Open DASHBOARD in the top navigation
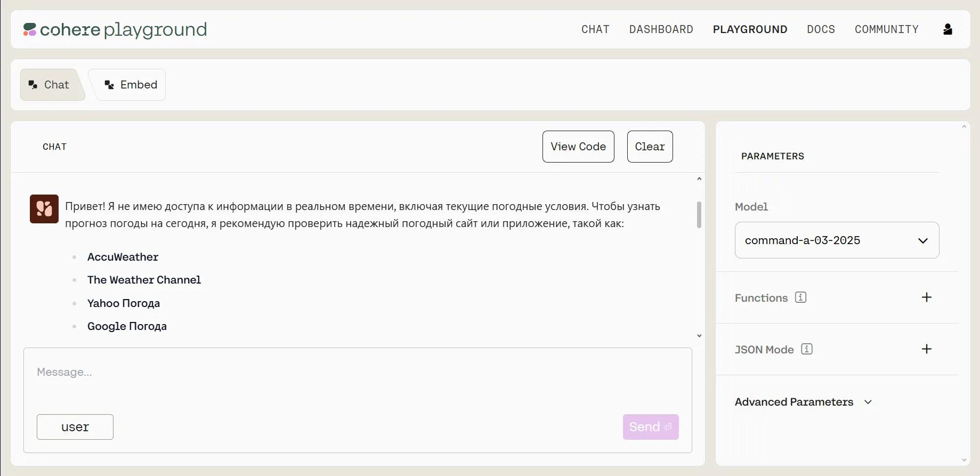This screenshot has height=476, width=980. pyautogui.click(x=661, y=29)
